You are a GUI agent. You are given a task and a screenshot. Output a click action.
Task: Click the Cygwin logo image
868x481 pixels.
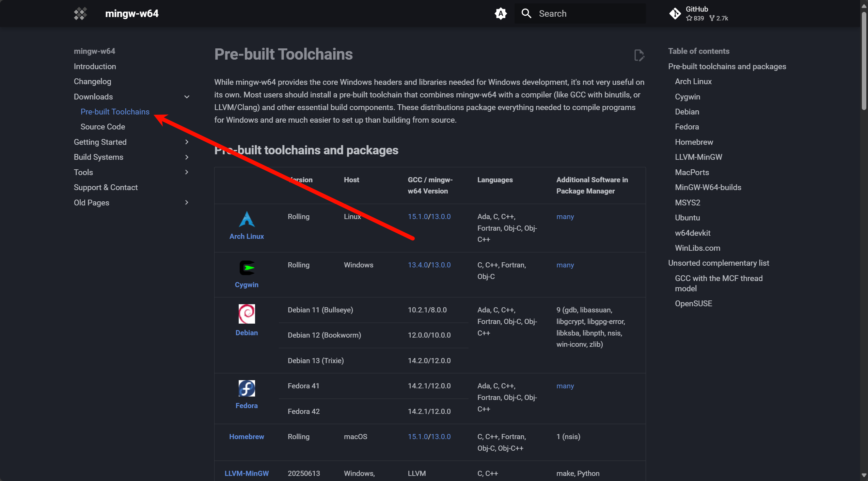coord(247,268)
